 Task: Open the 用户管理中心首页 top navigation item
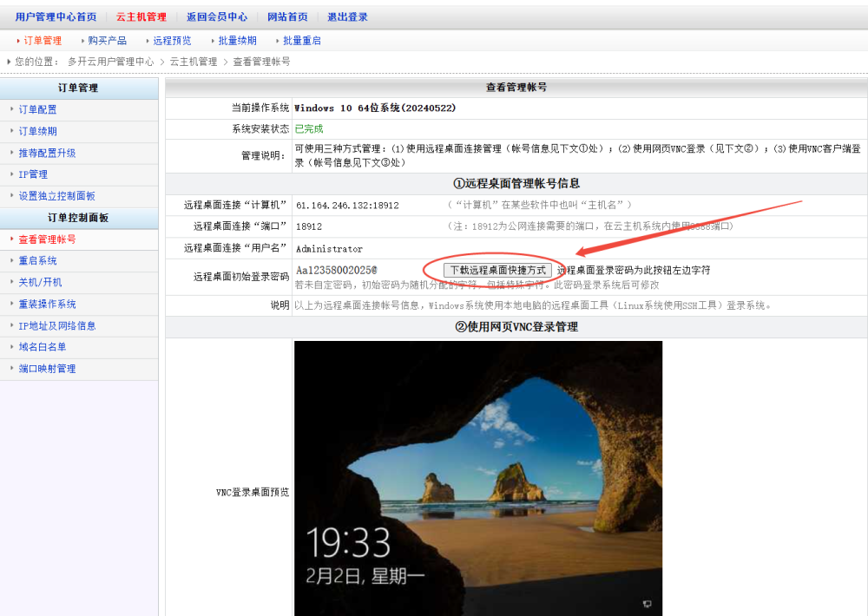(56, 17)
